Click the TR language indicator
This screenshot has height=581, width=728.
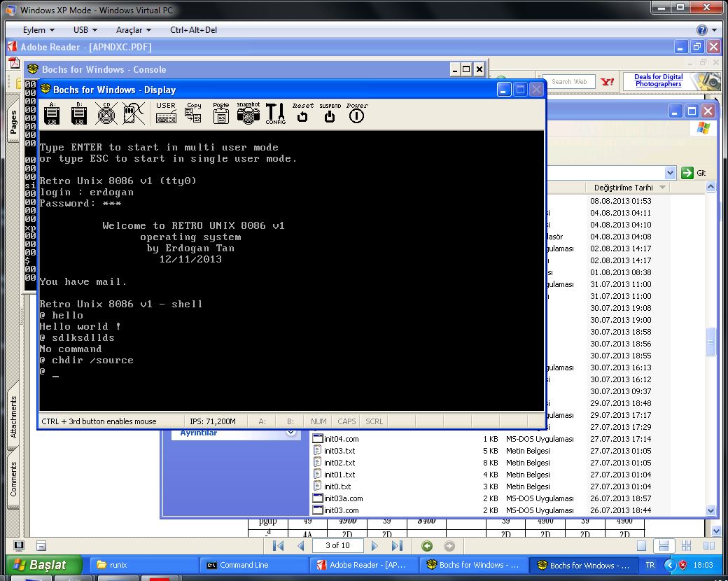(650, 565)
